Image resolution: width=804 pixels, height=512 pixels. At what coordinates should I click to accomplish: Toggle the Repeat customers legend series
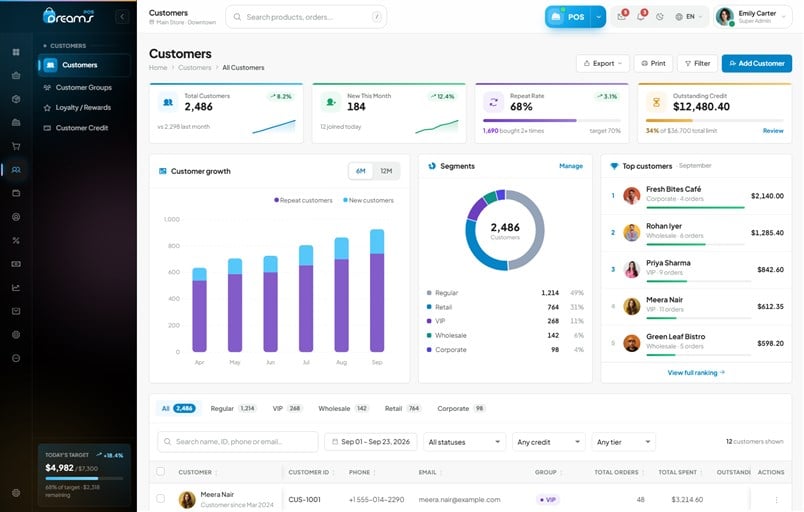303,200
